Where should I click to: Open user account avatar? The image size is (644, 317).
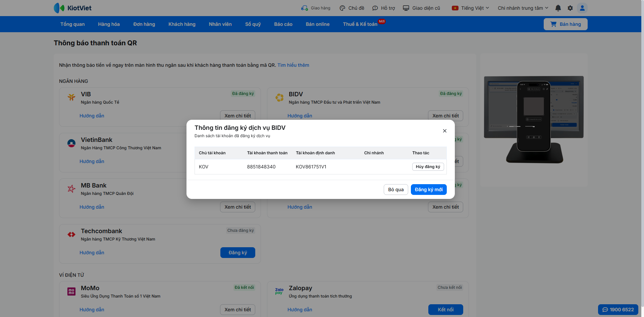pyautogui.click(x=582, y=8)
